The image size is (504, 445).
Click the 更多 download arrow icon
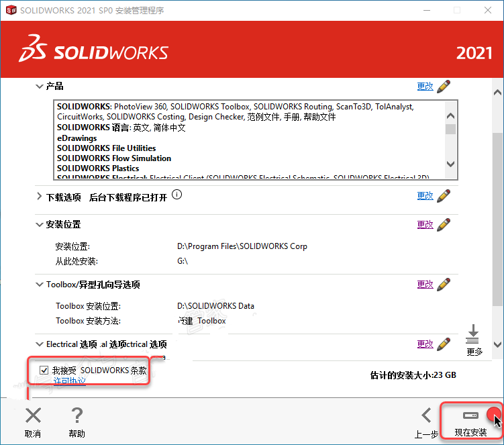coord(473,334)
